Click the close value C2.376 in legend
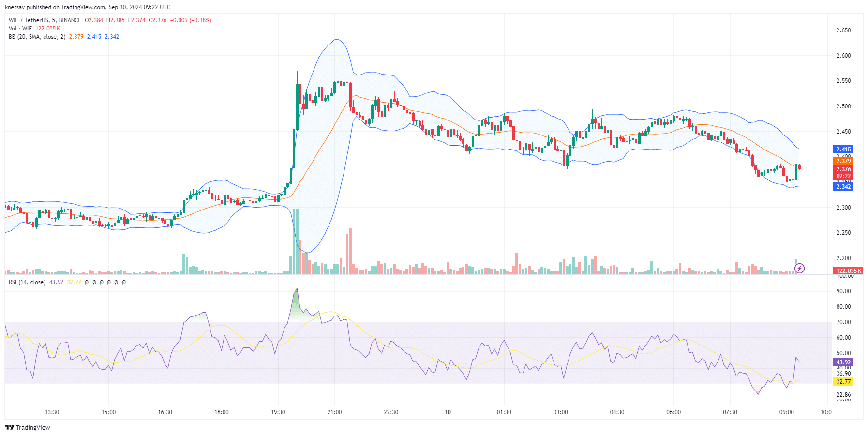The width and height of the screenshot is (868, 436). point(158,20)
